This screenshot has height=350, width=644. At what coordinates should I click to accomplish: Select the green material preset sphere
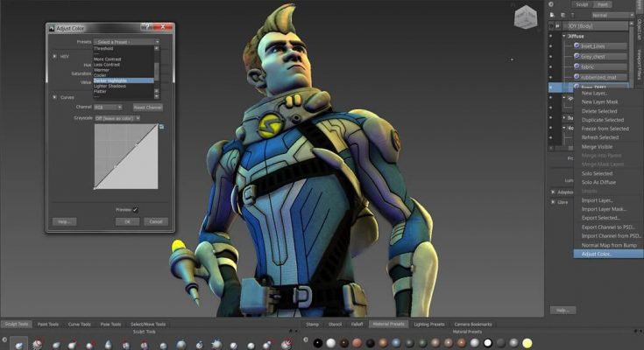coord(422,343)
